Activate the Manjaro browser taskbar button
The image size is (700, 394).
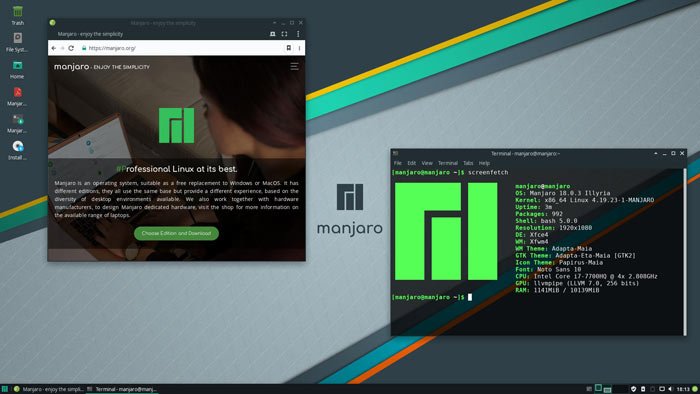(49, 389)
